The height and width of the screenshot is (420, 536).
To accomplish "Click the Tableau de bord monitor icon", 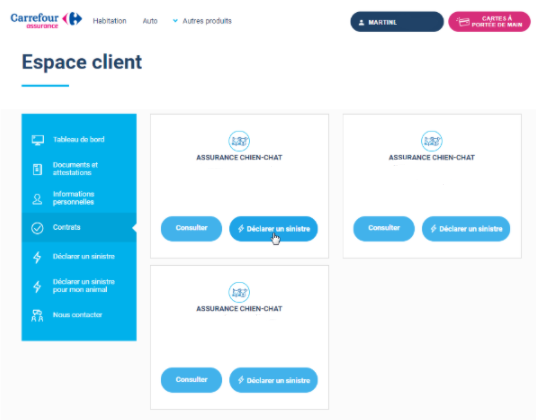I will click(38, 140).
